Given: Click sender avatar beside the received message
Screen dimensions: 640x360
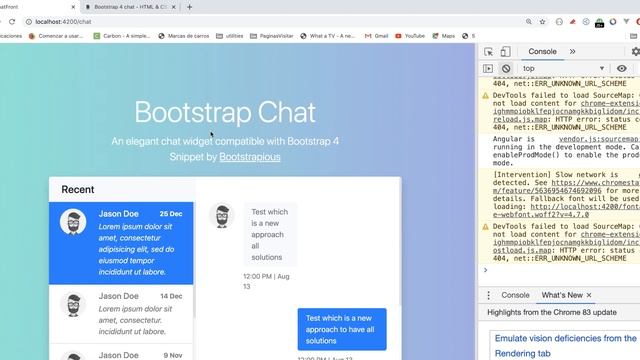Looking at the screenshot, I should [x=222, y=216].
